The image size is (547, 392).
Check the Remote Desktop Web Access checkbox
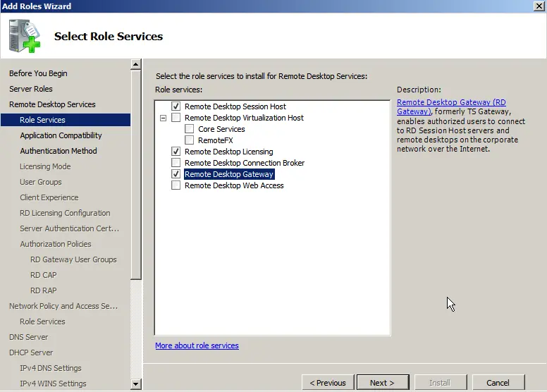coord(176,185)
